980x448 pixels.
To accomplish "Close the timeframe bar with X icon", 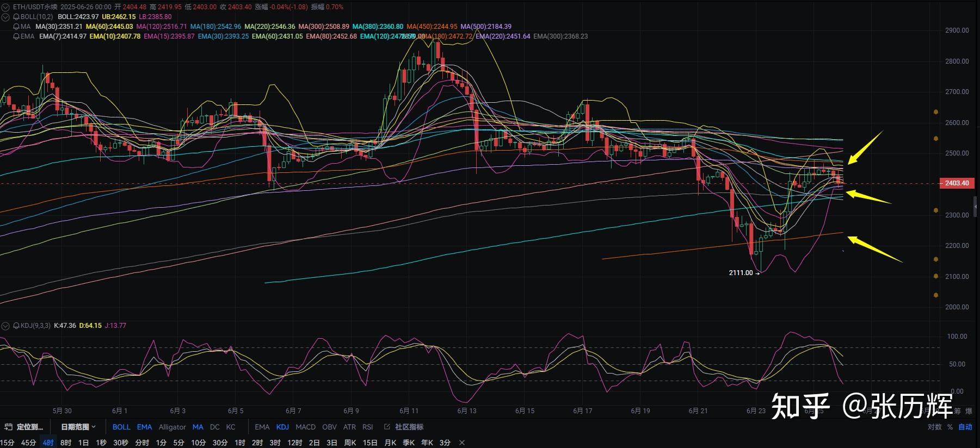I will click(x=462, y=443).
